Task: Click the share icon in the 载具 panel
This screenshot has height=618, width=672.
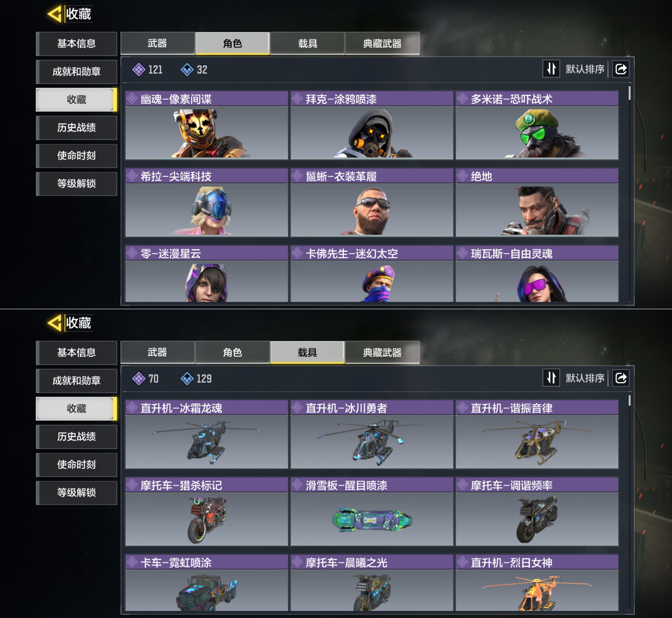Action: (621, 378)
